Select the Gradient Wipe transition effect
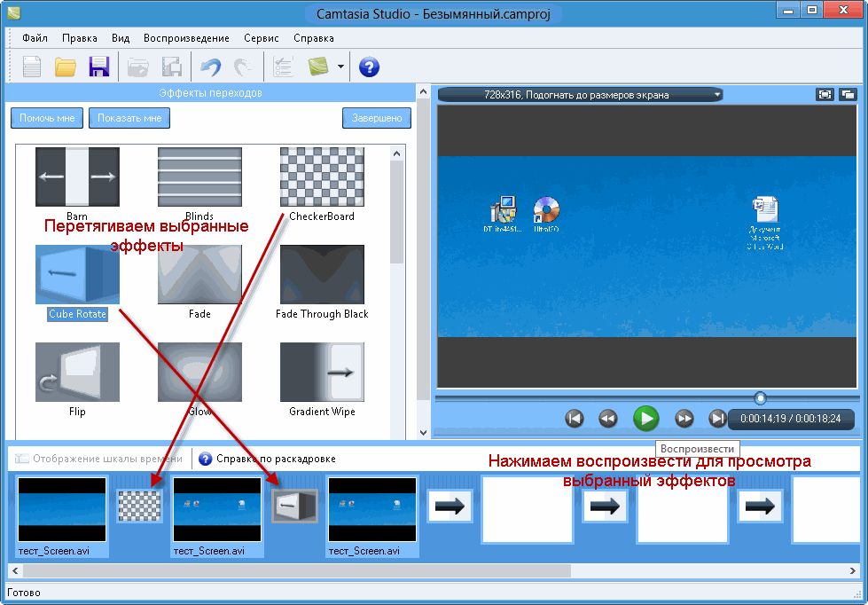Image resolution: width=868 pixels, height=605 pixels. tap(322, 373)
